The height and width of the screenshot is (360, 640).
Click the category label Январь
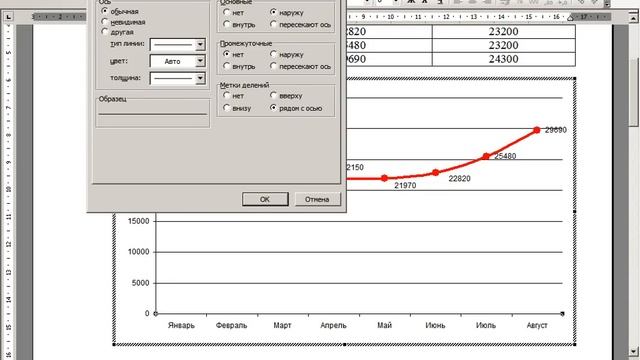coord(181,325)
